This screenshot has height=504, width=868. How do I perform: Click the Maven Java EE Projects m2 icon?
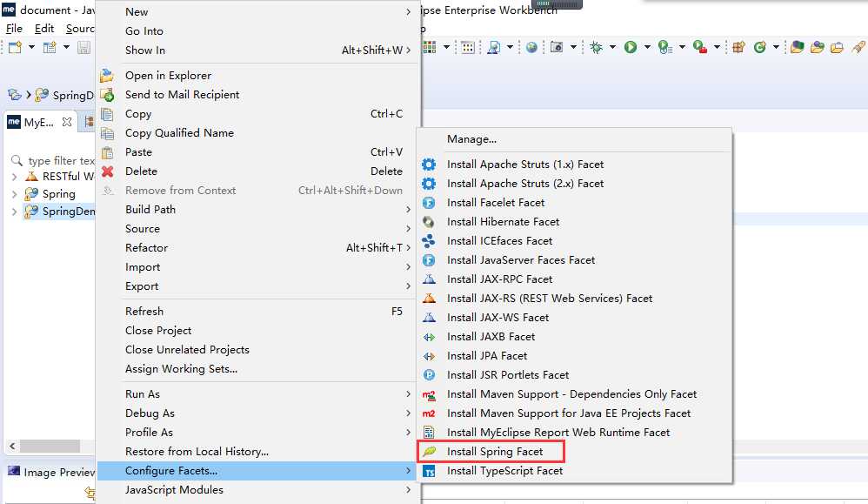[x=429, y=413]
